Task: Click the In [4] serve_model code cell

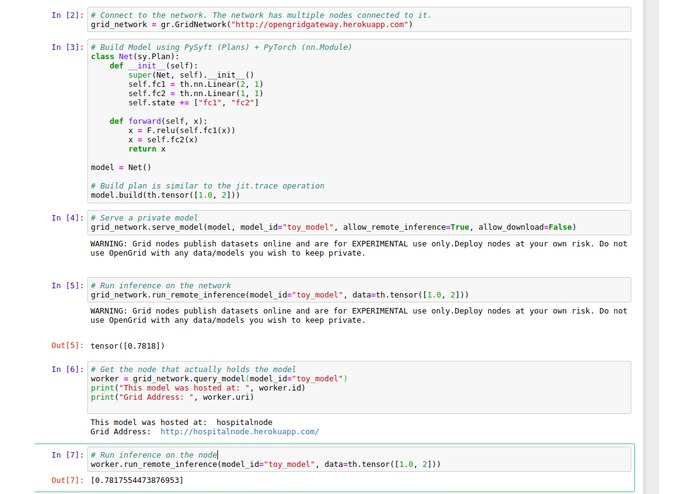Action: coord(359,222)
